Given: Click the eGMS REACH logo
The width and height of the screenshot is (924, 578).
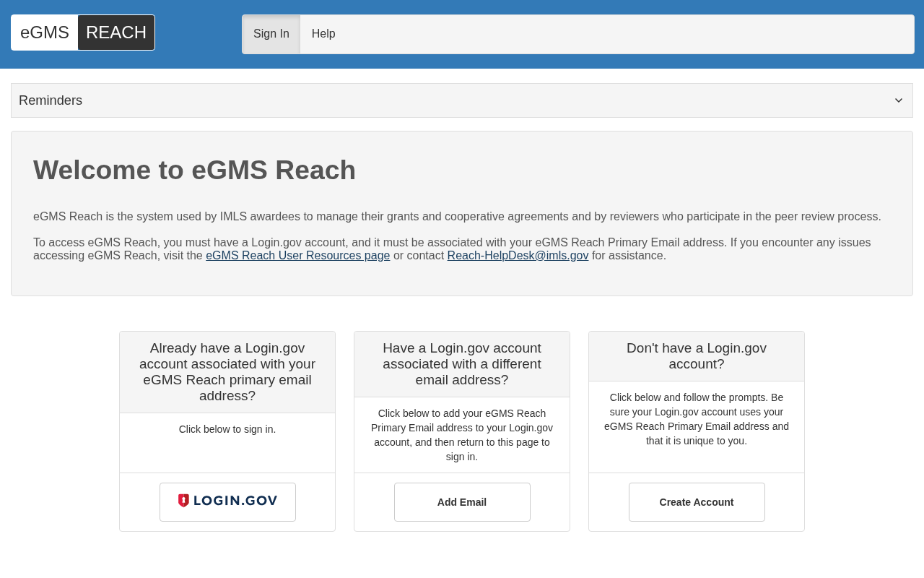Looking at the screenshot, I should click(x=83, y=33).
